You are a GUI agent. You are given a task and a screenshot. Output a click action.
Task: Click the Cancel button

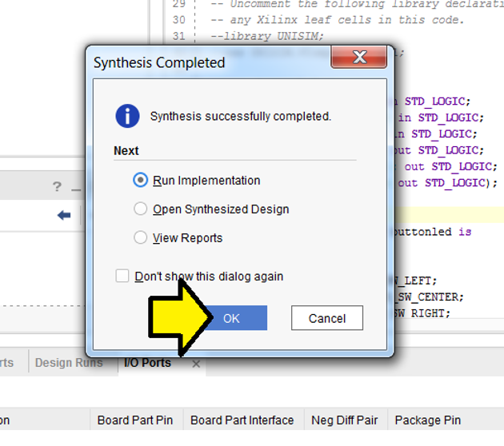click(327, 318)
